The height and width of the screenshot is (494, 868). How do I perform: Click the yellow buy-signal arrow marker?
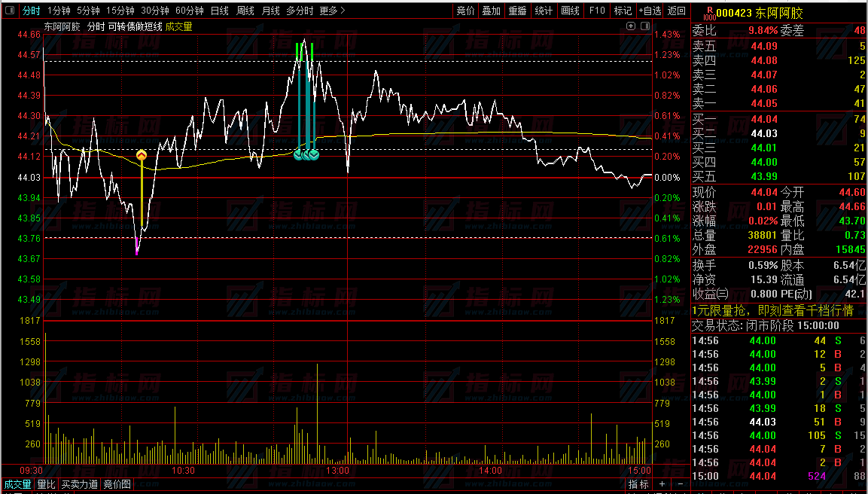[142, 156]
